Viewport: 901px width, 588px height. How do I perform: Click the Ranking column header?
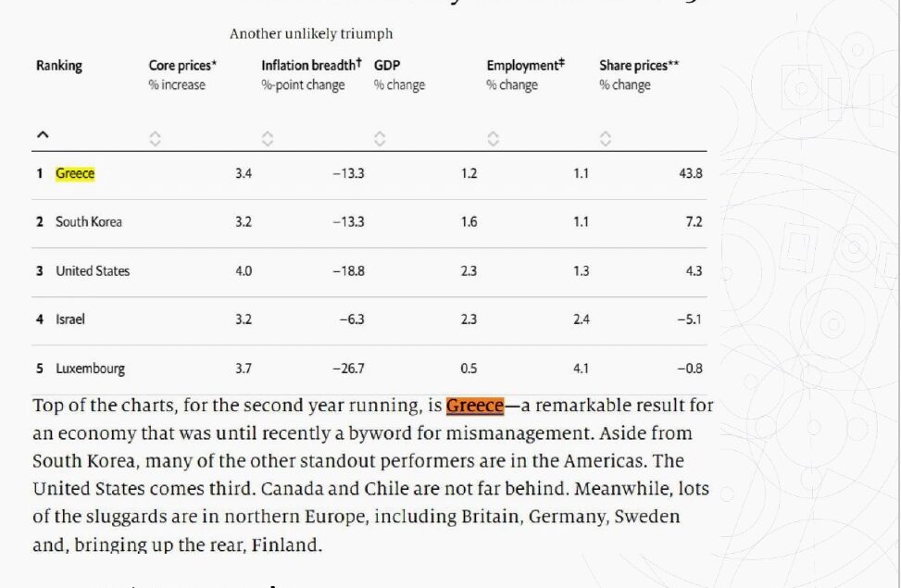(x=59, y=66)
